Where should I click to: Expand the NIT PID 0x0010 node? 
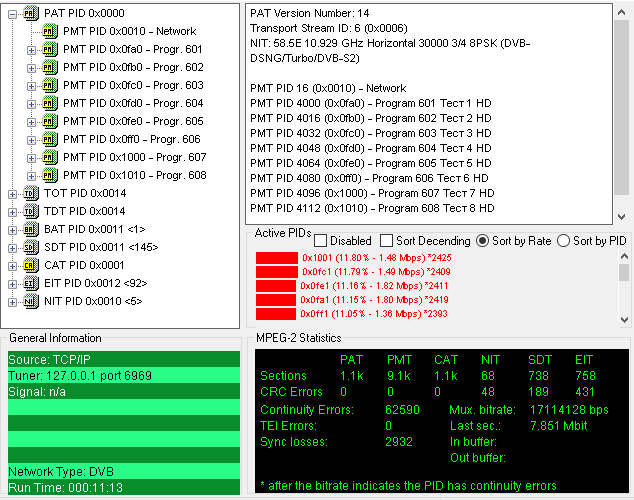click(x=13, y=302)
